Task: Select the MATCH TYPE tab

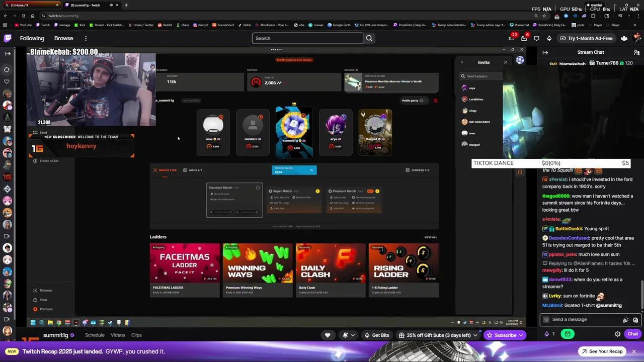Action: (165, 170)
